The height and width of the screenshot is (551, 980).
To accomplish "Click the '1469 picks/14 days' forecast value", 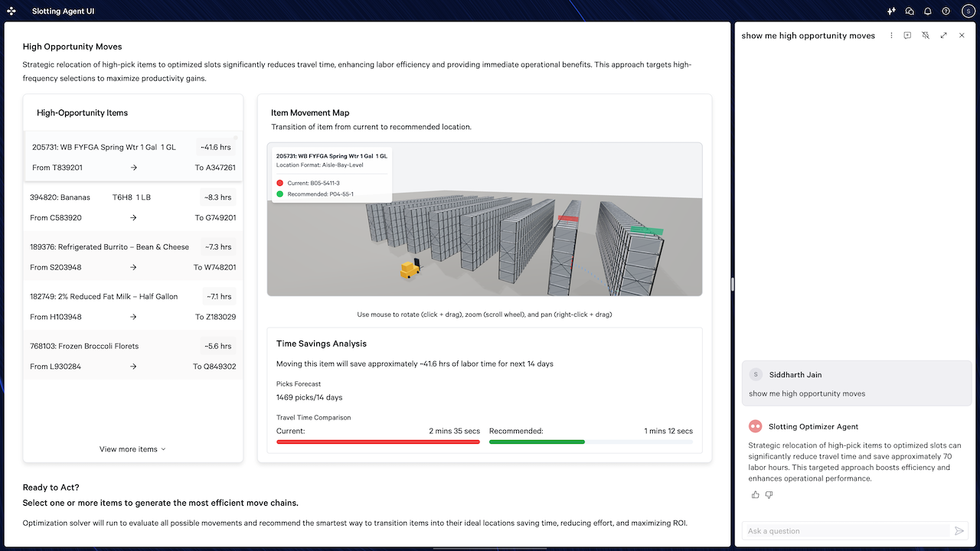I will point(309,398).
